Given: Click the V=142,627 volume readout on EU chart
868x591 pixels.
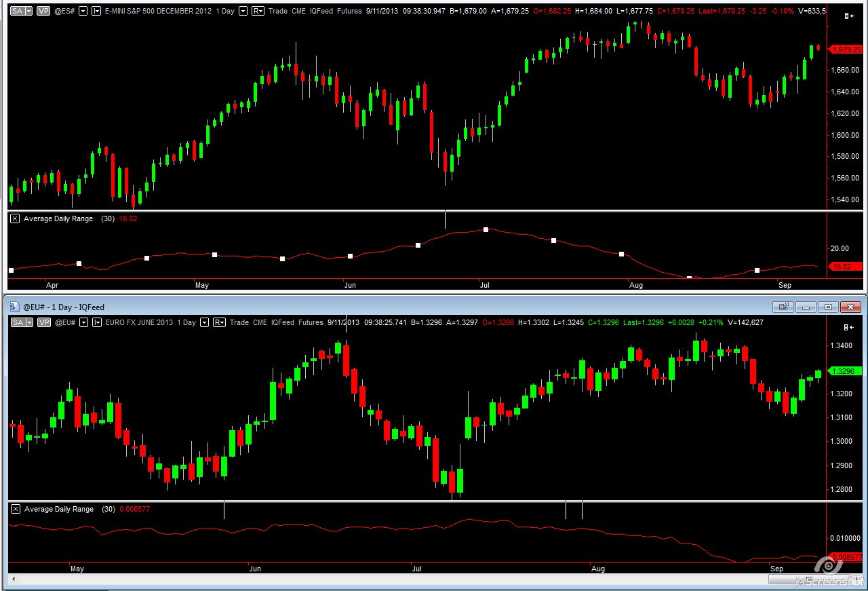Looking at the screenshot, I should (x=745, y=322).
